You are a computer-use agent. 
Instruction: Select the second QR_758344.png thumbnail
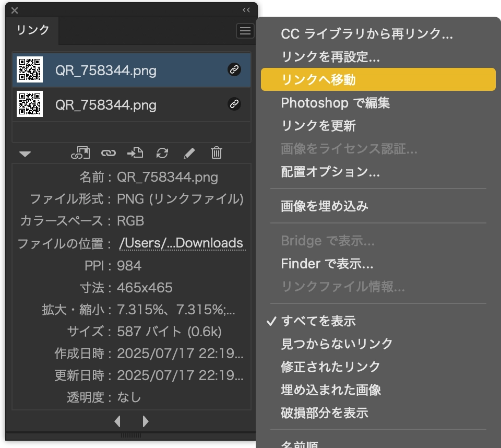tap(30, 104)
